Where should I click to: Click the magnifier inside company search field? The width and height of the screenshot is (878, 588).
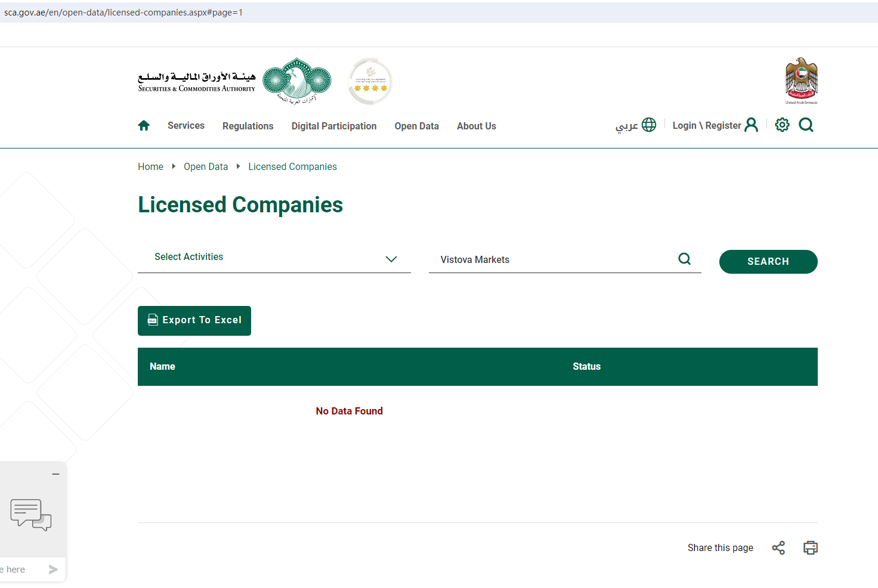click(685, 259)
